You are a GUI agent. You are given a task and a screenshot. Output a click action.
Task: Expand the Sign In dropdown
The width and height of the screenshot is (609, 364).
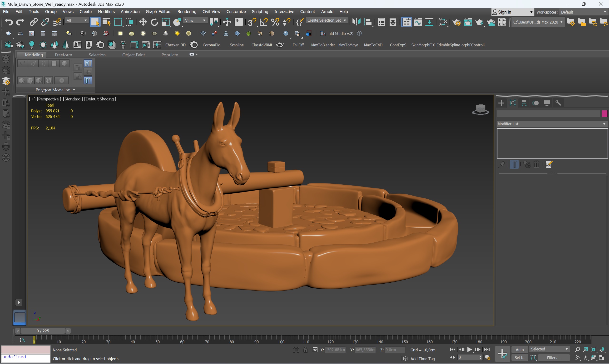513,12
